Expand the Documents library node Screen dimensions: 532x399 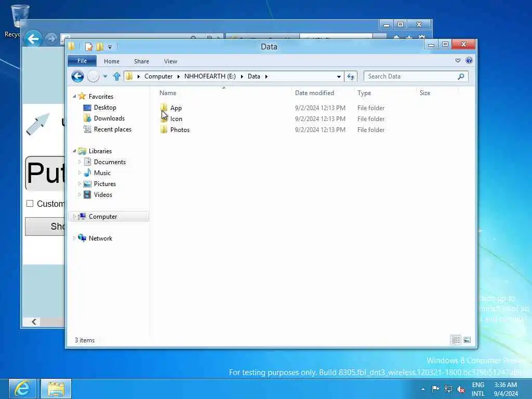[x=79, y=162]
